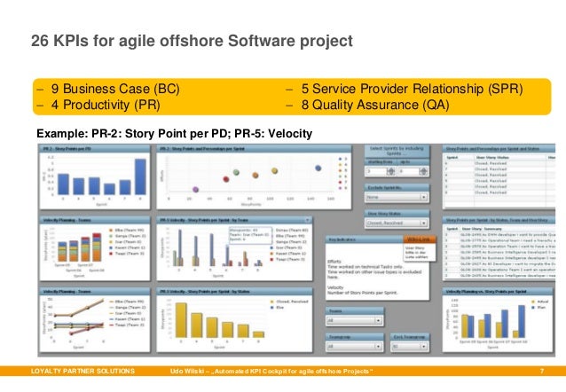Click the slide title '26 KPIs for agile offshore Software project'
Image resolution: width=566 pixels, height=392 pixels.
[192, 41]
